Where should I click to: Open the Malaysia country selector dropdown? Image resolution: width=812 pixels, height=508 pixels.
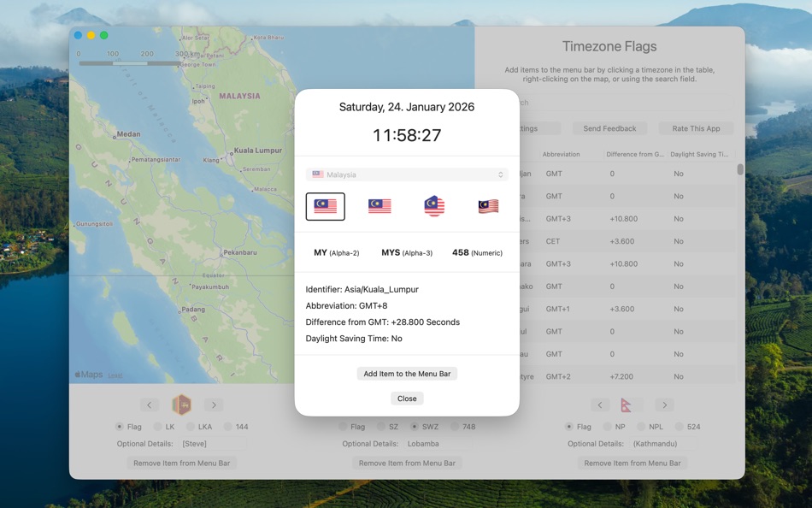[x=407, y=174]
